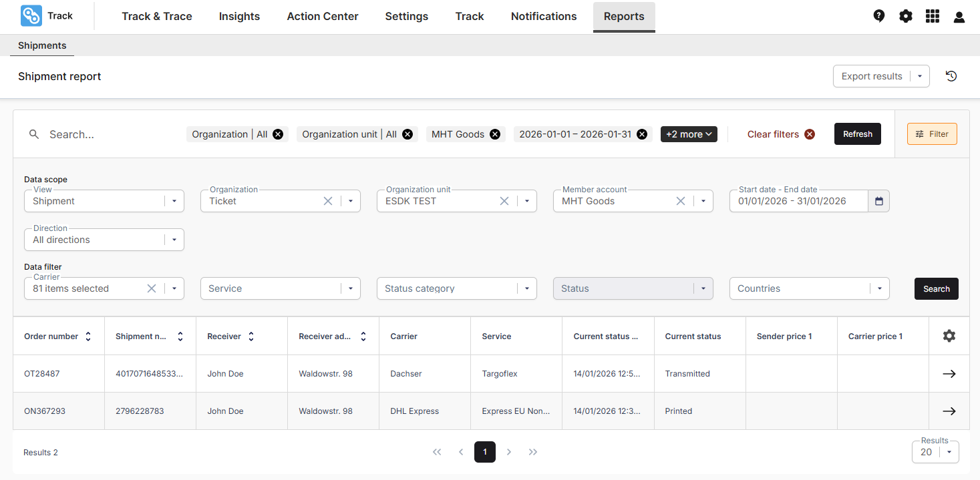Remove the MHT Goods filter chip
This screenshot has height=480, width=980.
(x=495, y=134)
